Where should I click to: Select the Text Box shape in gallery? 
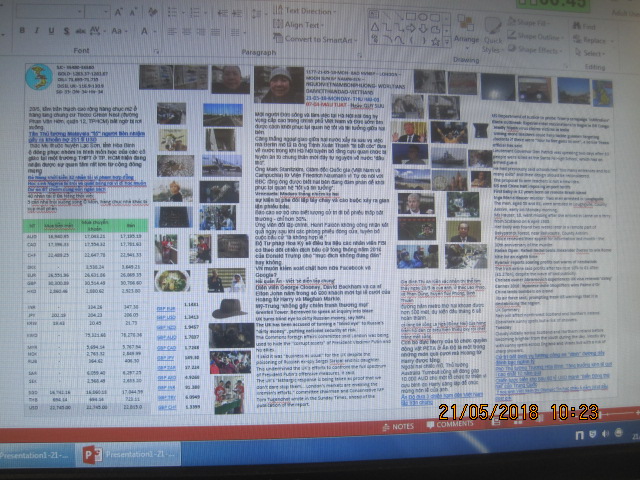pyautogui.click(x=373, y=14)
